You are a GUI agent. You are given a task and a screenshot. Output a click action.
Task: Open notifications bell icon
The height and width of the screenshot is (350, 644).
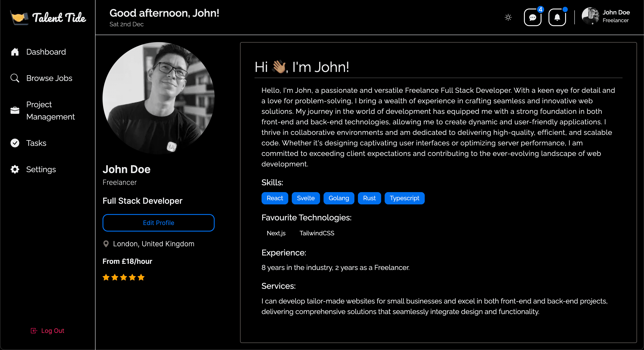(557, 17)
